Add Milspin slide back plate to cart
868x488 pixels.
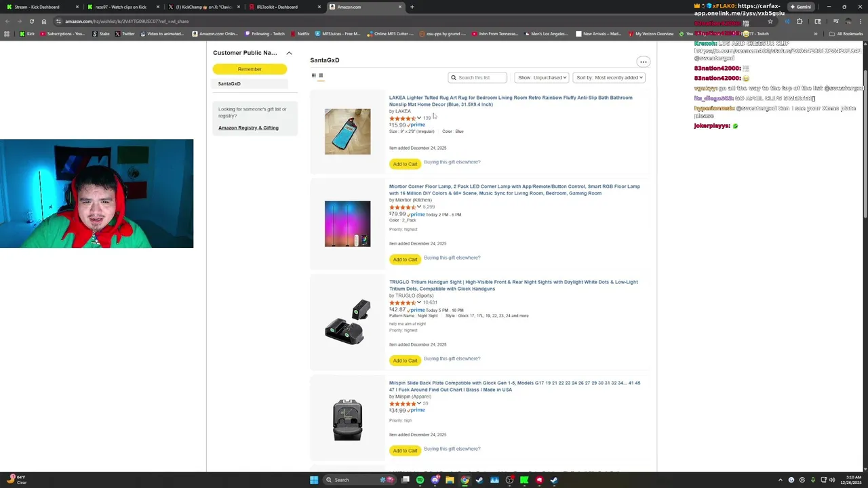click(x=405, y=451)
